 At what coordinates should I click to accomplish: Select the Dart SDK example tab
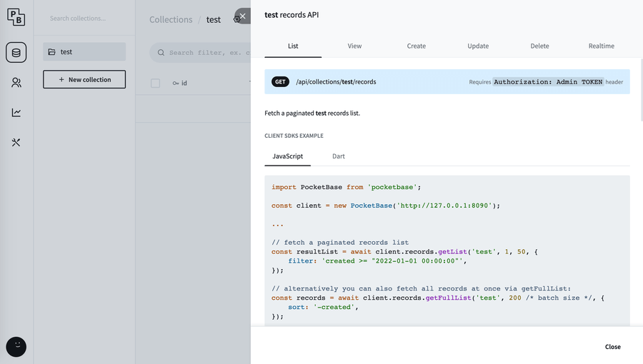point(339,156)
